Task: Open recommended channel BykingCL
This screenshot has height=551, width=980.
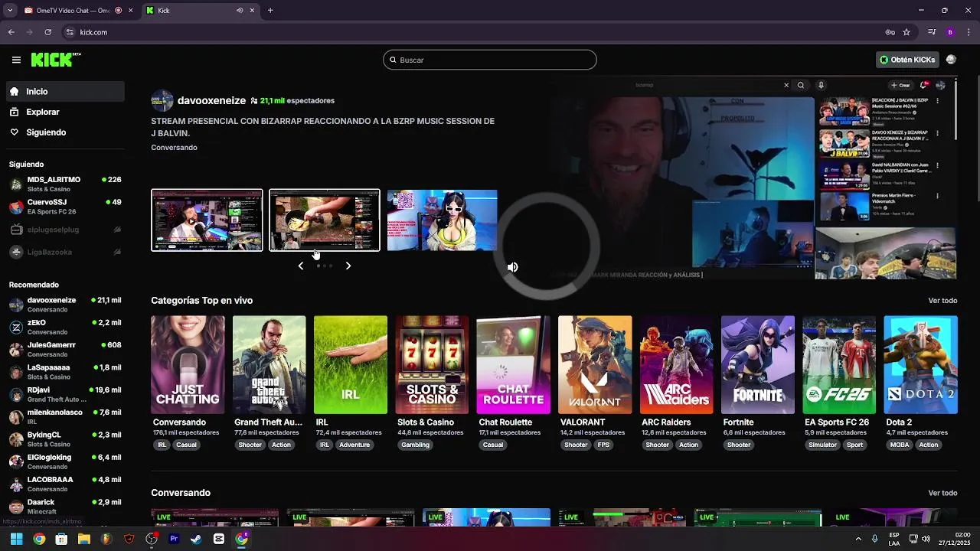Action: tap(65, 439)
